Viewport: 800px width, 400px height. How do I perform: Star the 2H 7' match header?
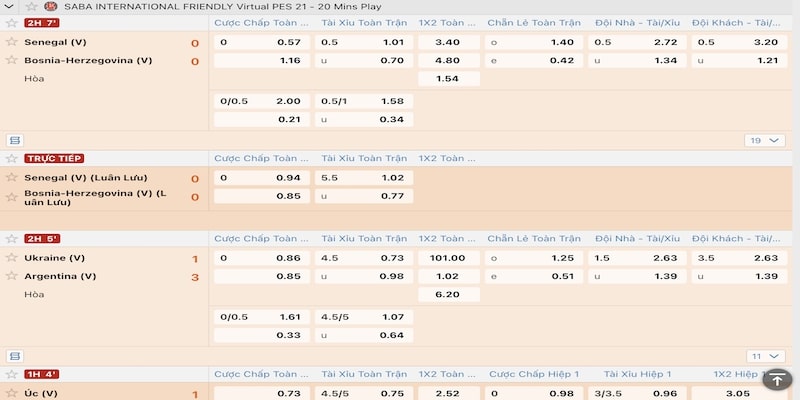click(x=12, y=23)
